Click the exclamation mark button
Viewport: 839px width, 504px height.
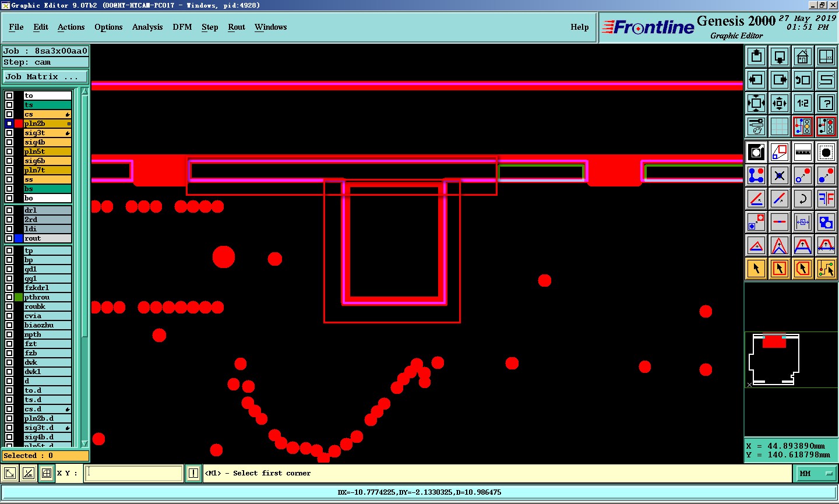(x=193, y=474)
